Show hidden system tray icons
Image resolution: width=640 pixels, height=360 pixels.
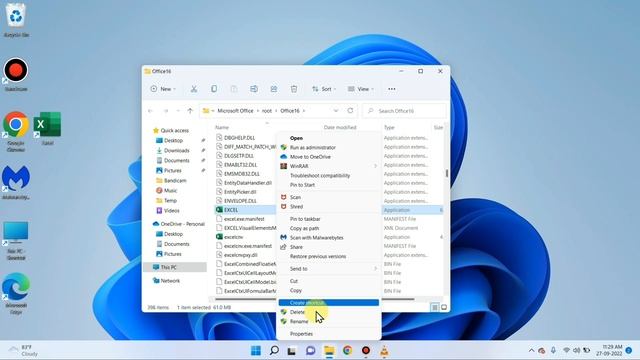[x=531, y=350]
